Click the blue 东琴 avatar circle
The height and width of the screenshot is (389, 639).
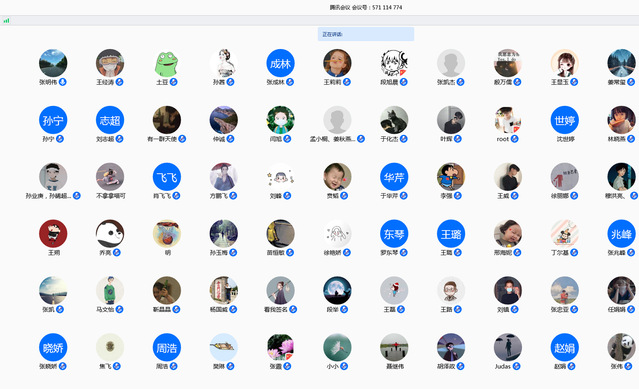pyautogui.click(x=394, y=234)
